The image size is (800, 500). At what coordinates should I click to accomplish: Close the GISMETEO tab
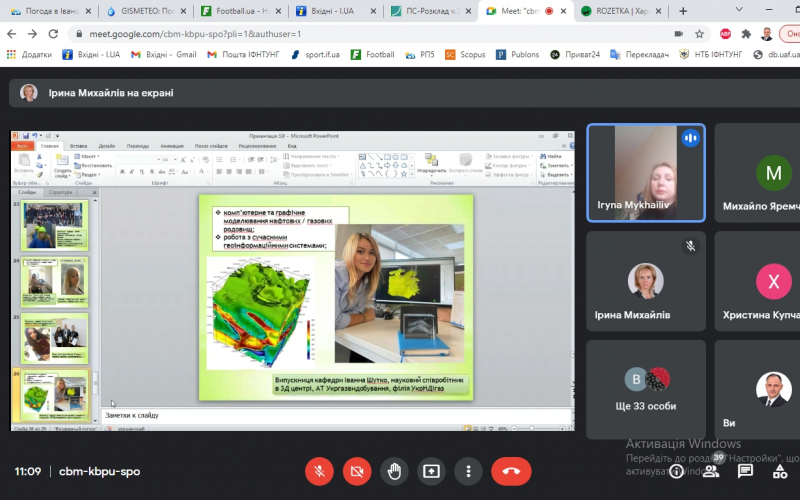point(183,11)
